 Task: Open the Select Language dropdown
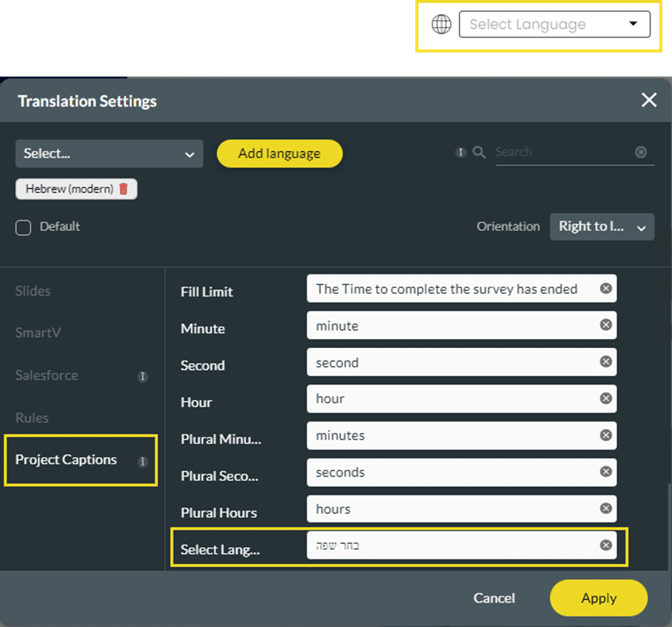tap(554, 24)
